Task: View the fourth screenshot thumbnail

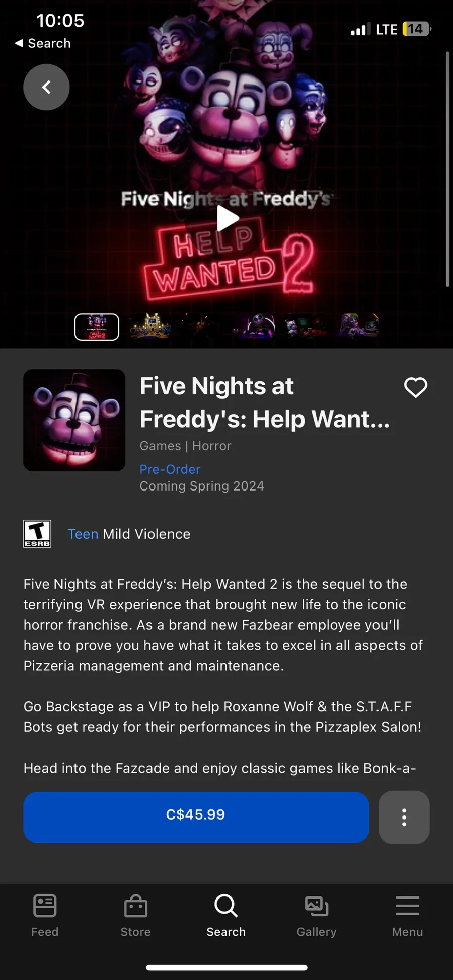Action: pos(255,327)
